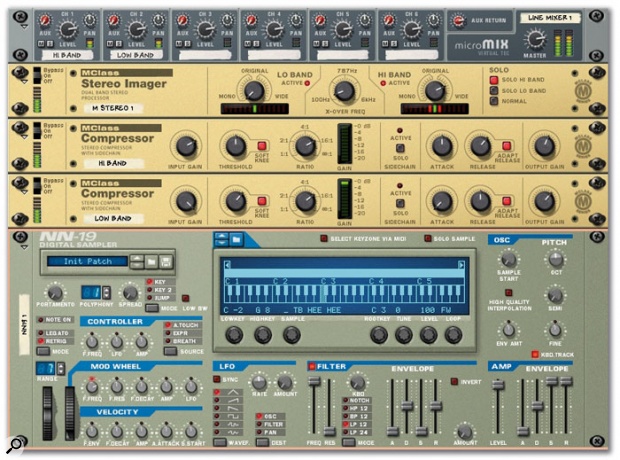Screen dimensions: 620x460
Task: Open the NN-19 browse patch folder button
Action: [x=151, y=261]
